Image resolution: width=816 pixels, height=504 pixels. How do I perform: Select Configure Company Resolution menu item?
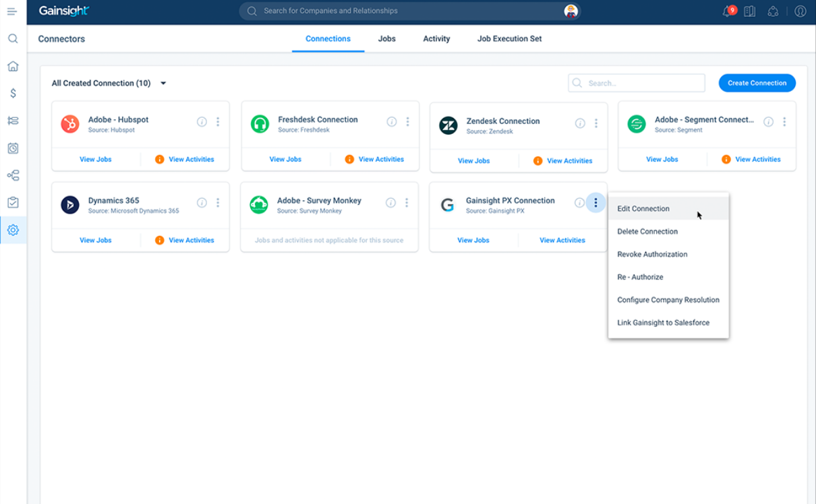click(668, 301)
